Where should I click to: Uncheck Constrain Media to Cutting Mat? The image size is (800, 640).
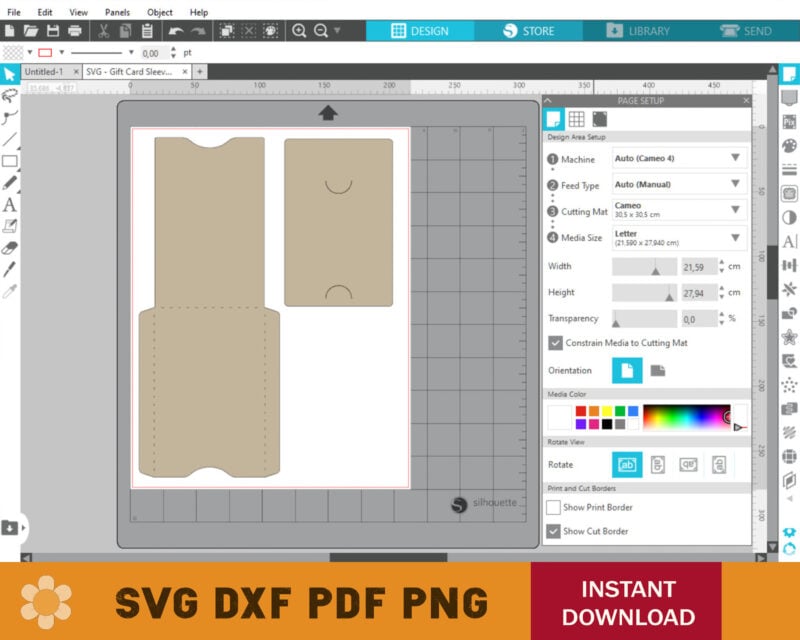click(x=555, y=344)
